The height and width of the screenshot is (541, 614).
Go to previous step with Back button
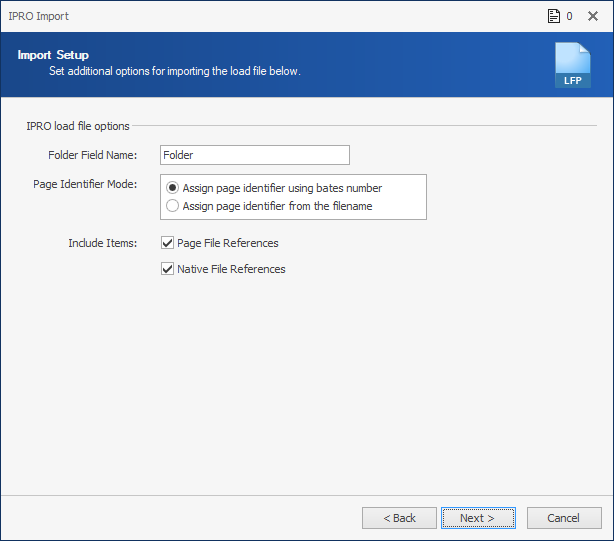pyautogui.click(x=399, y=518)
